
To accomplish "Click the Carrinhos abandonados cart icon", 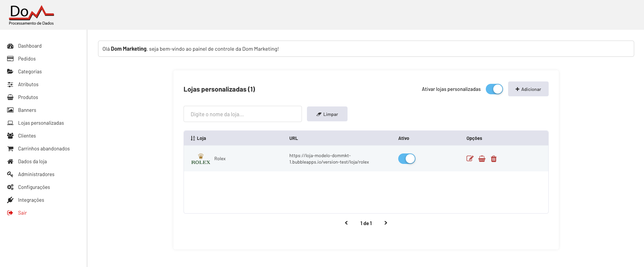I will click(10, 149).
